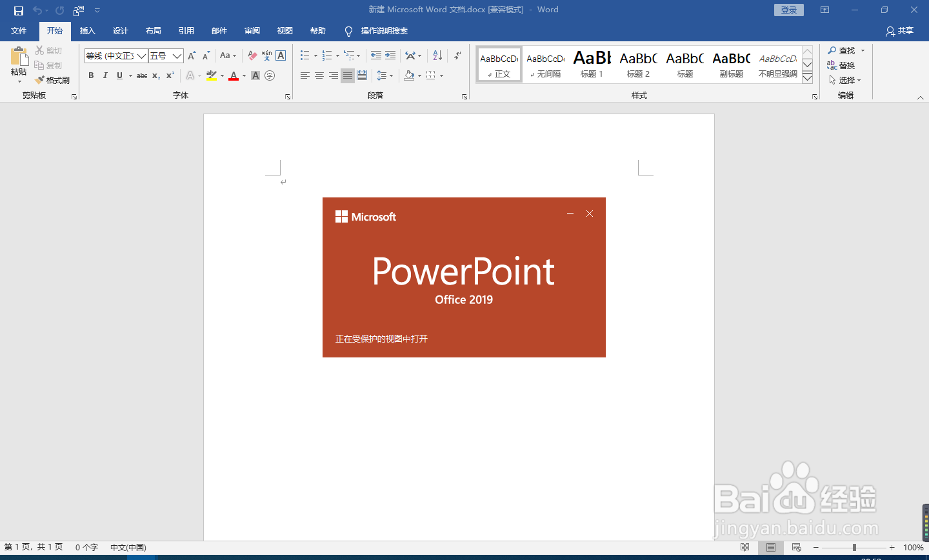Open the bullets list dropdown arrow
Image resolution: width=929 pixels, height=560 pixels.
[315, 55]
